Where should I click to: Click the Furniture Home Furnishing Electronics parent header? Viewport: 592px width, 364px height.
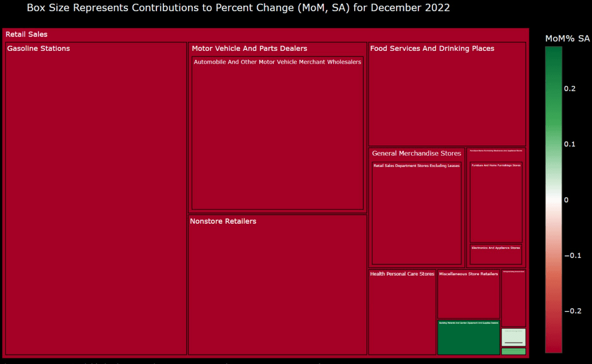[496, 150]
